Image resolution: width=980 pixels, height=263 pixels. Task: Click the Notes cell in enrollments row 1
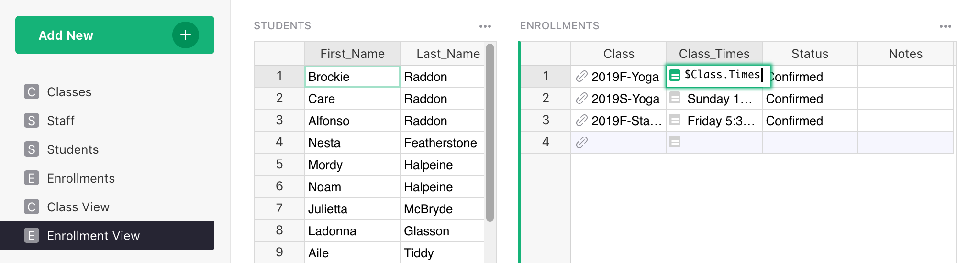pyautogui.click(x=906, y=76)
